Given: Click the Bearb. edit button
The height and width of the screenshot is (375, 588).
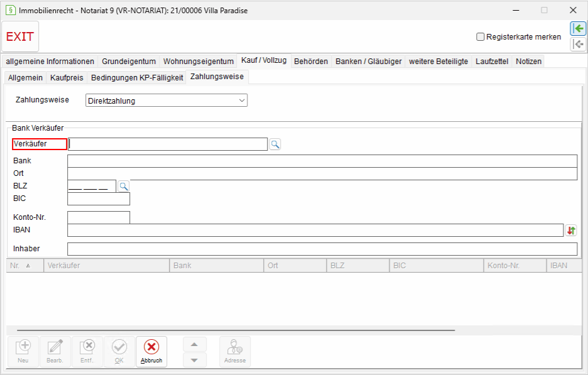Looking at the screenshot, I should 55,351.
